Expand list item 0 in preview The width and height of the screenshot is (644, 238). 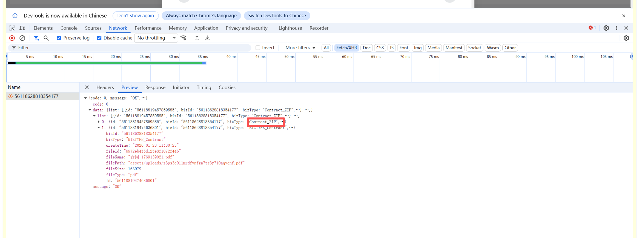click(98, 122)
